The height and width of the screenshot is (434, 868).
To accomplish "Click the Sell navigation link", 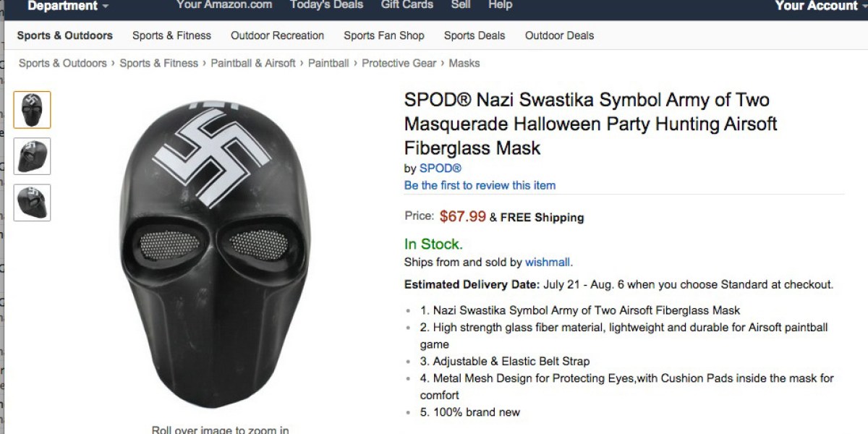I will point(461,5).
